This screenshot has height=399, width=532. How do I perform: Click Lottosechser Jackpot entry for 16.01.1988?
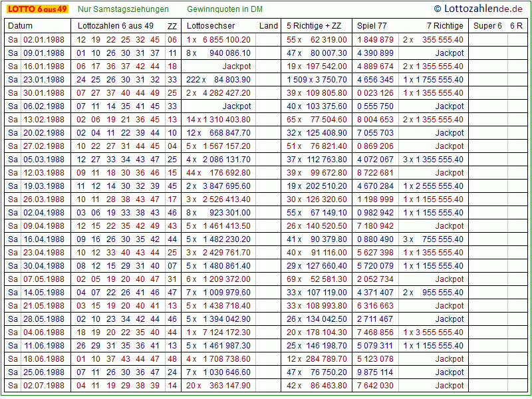[237, 66]
